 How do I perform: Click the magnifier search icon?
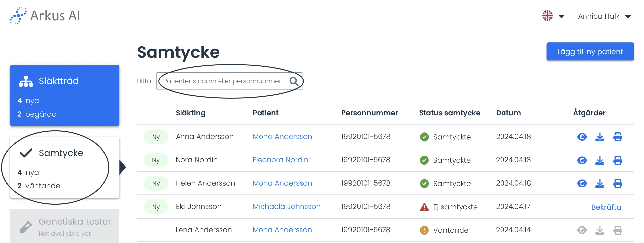pyautogui.click(x=294, y=81)
